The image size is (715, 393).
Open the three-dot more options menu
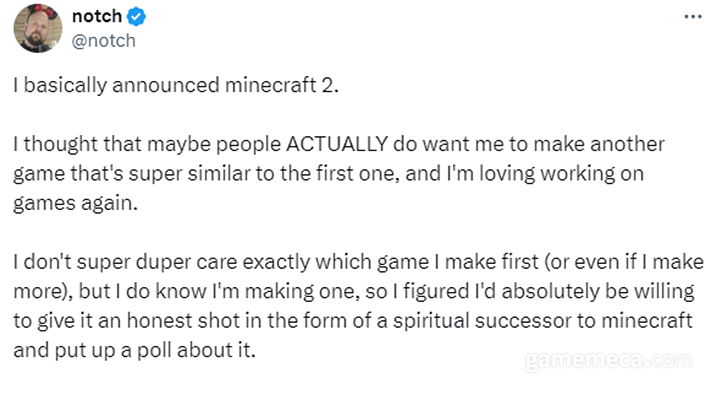pyautogui.click(x=693, y=17)
